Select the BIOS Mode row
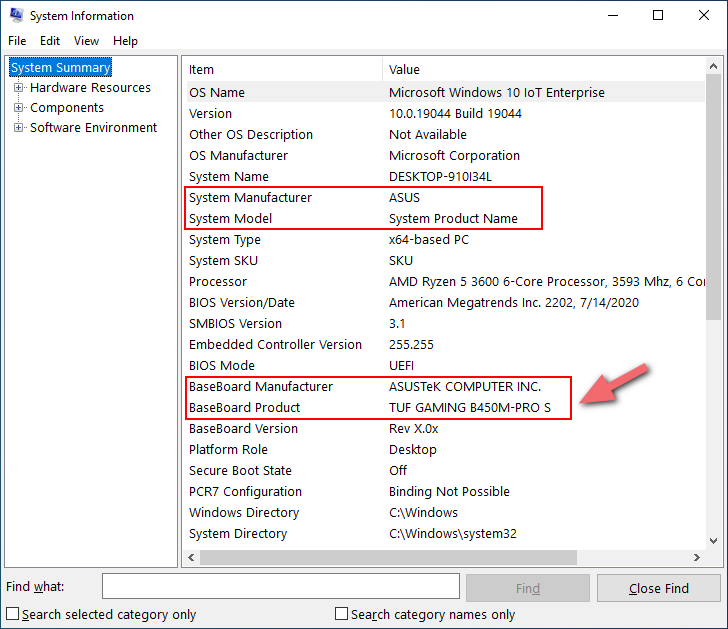Viewport: 728px width, 629px height. (x=446, y=365)
